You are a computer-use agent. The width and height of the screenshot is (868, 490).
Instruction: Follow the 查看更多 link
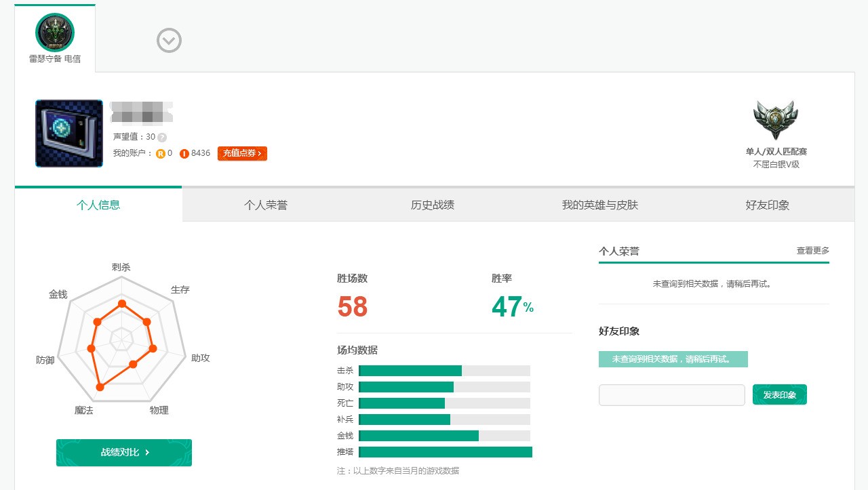(x=813, y=251)
